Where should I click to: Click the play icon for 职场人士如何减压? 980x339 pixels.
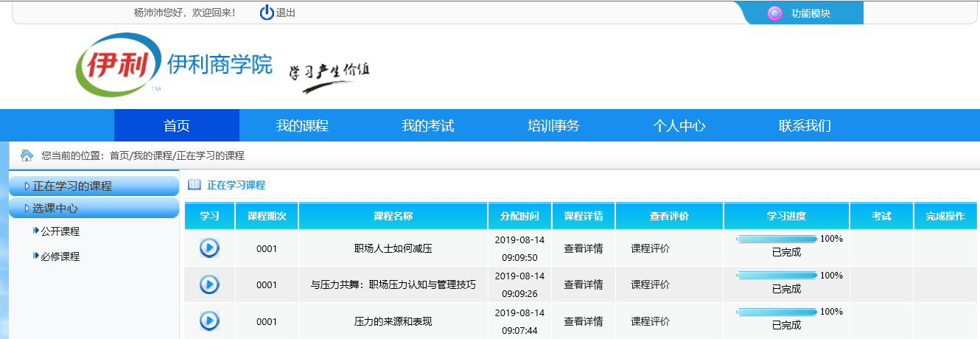click(209, 248)
